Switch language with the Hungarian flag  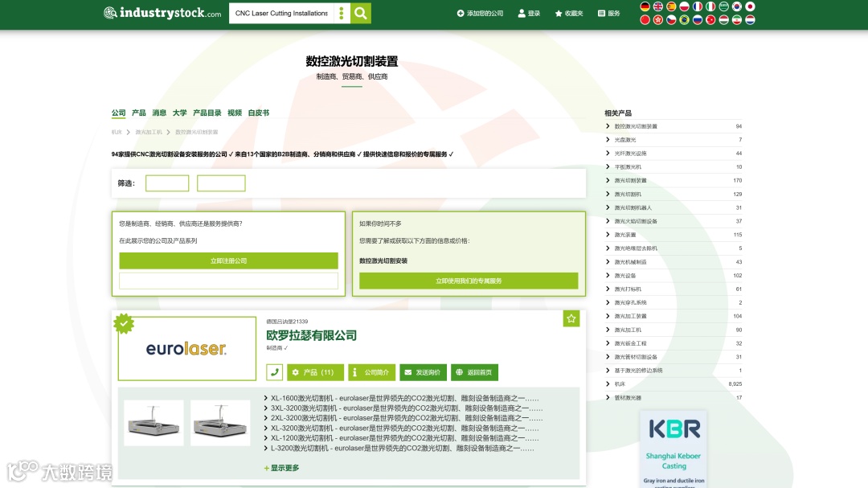[723, 20]
